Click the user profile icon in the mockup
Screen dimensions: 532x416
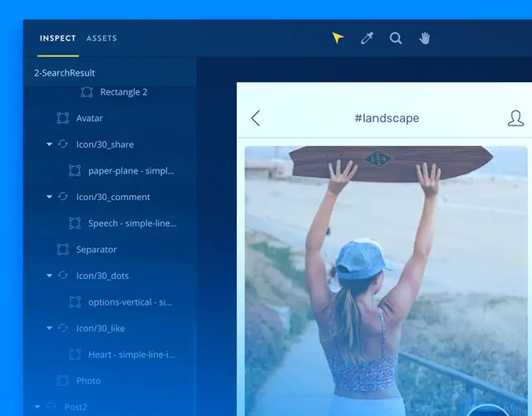tap(515, 118)
